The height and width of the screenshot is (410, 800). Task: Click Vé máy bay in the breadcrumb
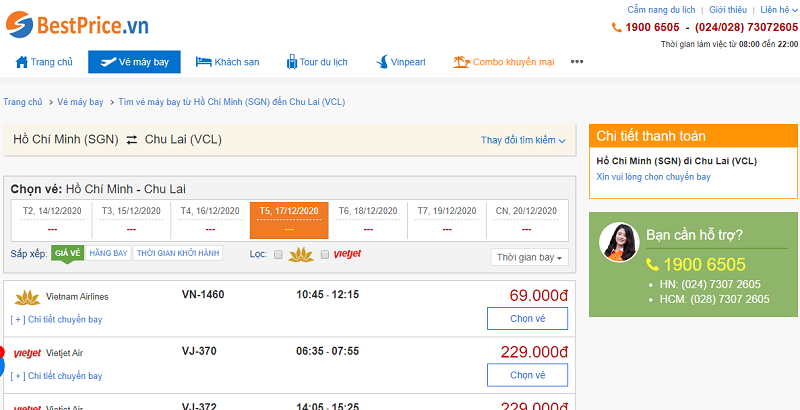pyautogui.click(x=80, y=102)
